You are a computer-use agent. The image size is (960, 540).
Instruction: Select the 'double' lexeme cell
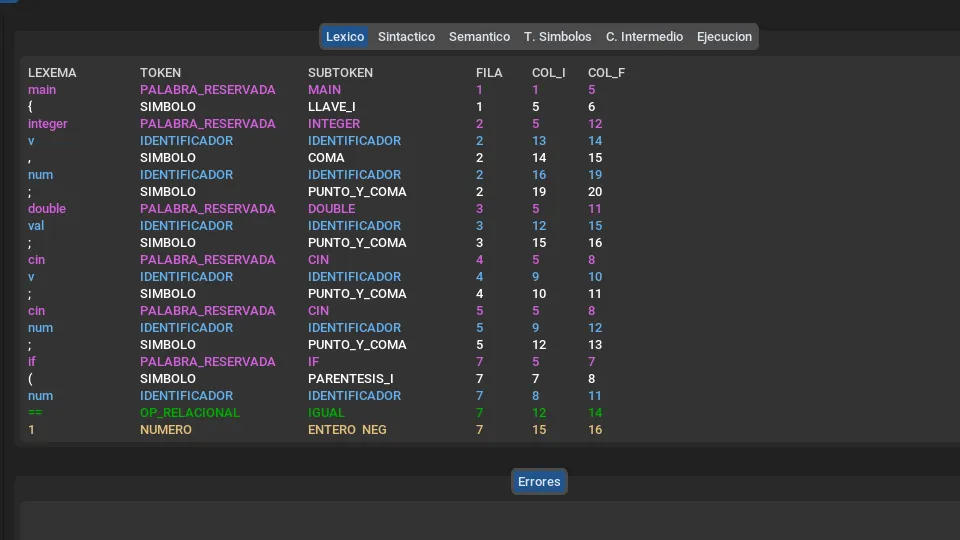47,209
